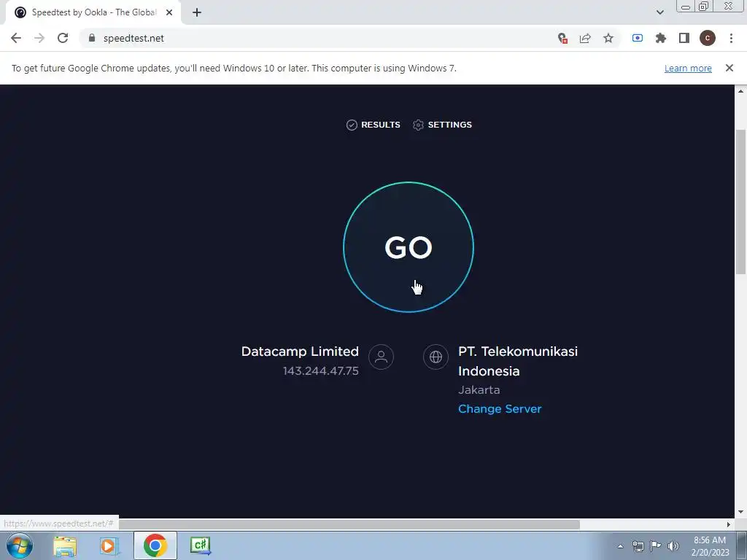Switch to Chrome in the taskbar

coord(155,545)
